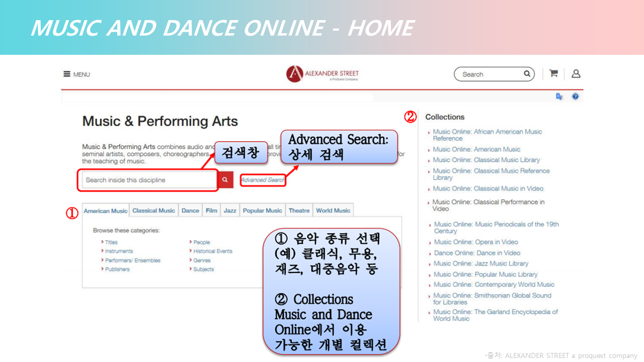Click the magnifier in the top search box
The image size is (644, 362).
(x=527, y=74)
